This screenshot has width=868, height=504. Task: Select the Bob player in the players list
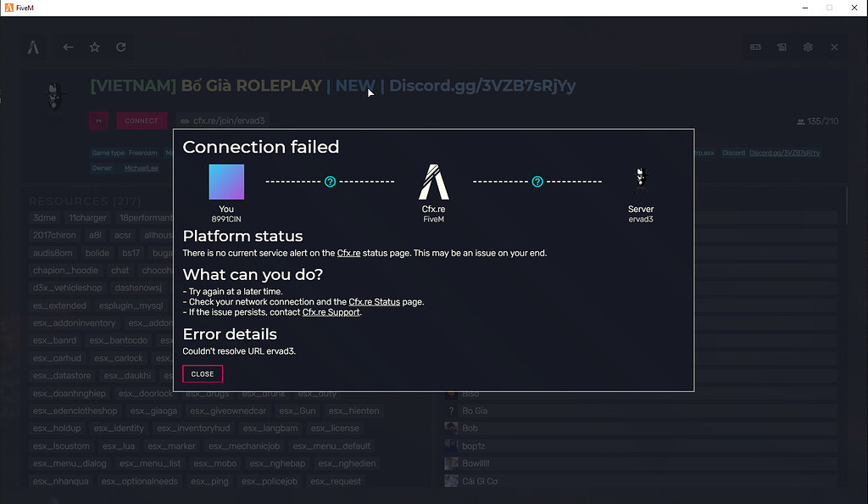coord(470,428)
